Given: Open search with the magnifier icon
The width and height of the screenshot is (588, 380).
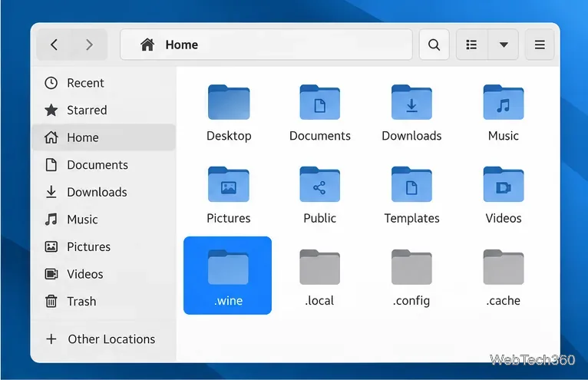Looking at the screenshot, I should [434, 45].
